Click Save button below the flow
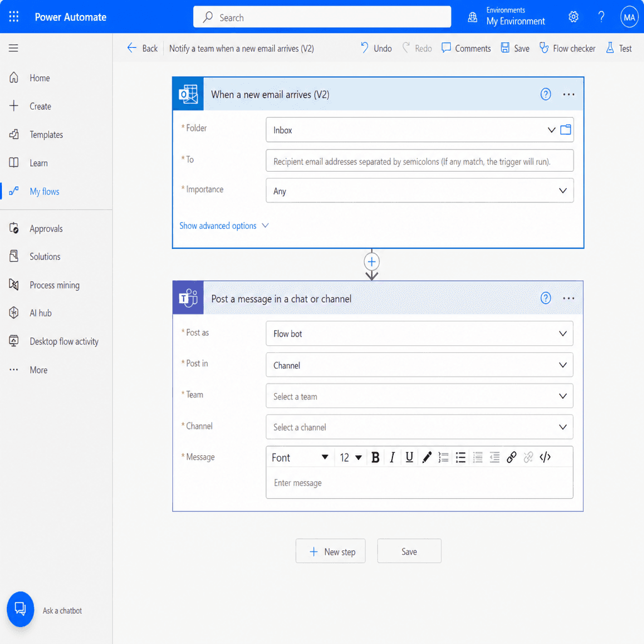The height and width of the screenshot is (644, 644). click(x=409, y=551)
